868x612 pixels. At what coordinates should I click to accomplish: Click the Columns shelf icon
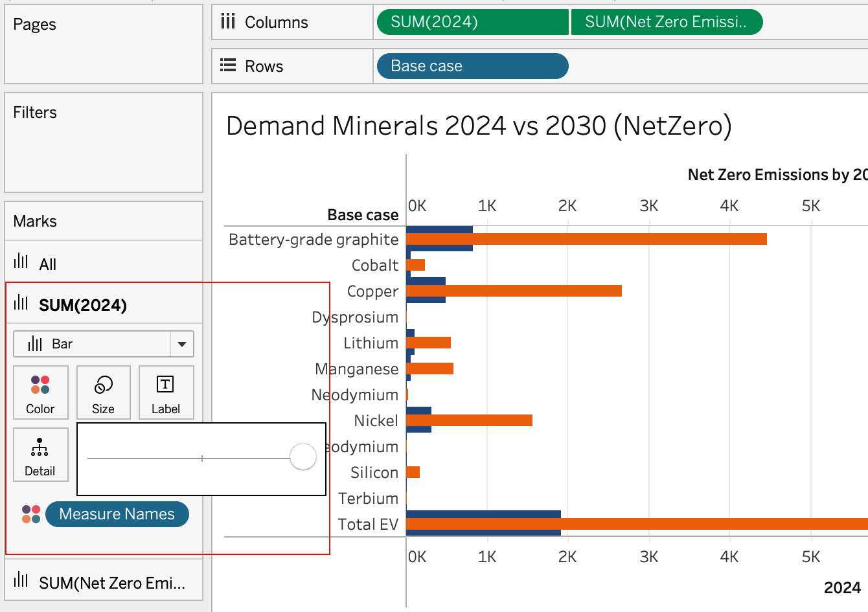[x=228, y=22]
